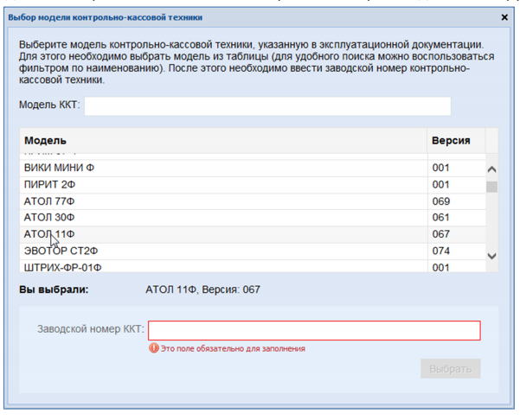The width and height of the screenshot is (520, 420).
Task: Close the model selection dialog
Action: pos(504,17)
